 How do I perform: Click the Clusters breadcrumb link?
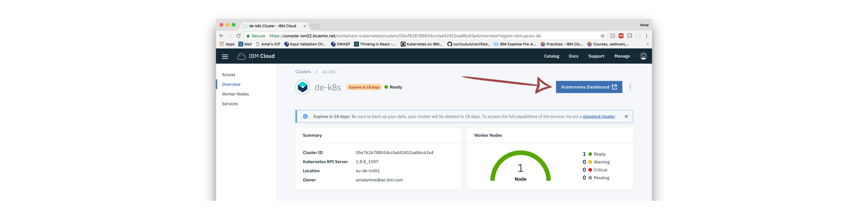coord(303,72)
